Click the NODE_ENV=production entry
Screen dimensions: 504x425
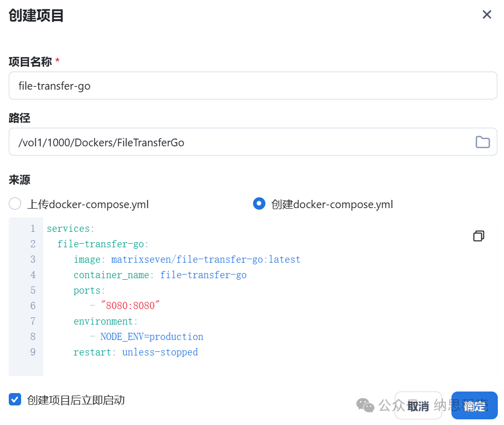(x=152, y=336)
